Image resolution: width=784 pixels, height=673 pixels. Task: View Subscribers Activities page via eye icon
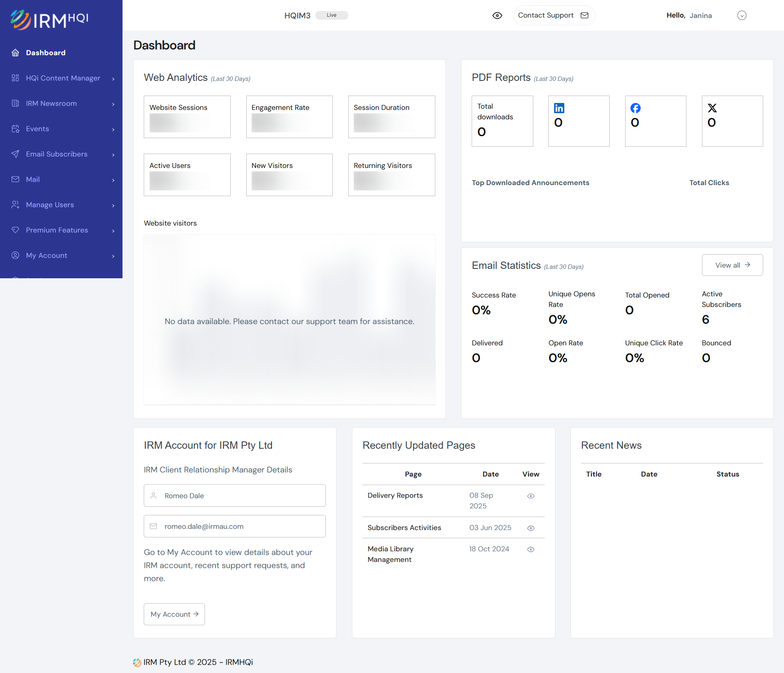(x=531, y=528)
